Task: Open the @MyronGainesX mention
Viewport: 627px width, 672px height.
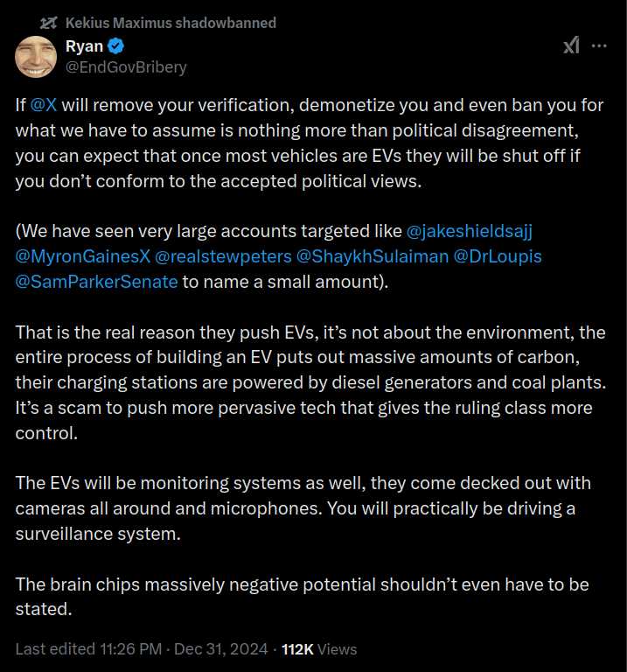Action: pyautogui.click(x=81, y=257)
